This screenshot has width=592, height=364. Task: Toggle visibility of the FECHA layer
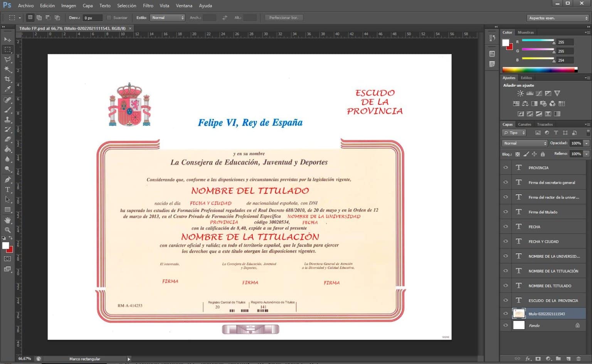click(x=505, y=226)
